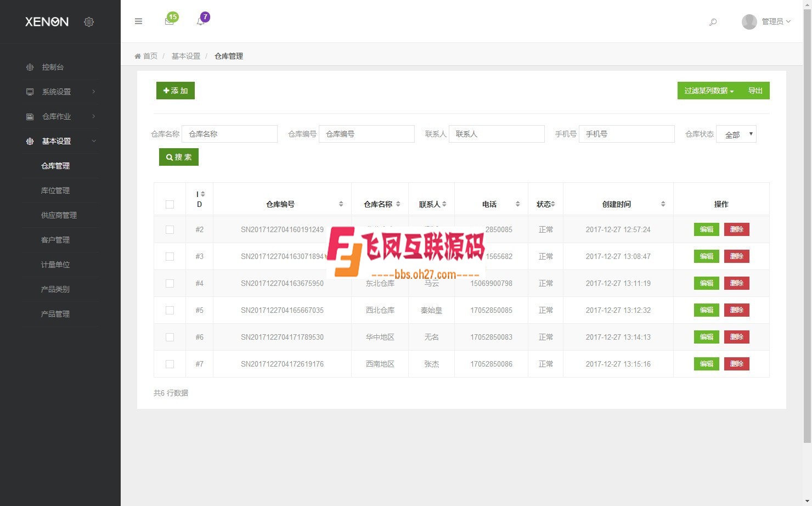Click the 导出 export button
Viewport: 812px width, 506px height.
[x=755, y=91]
